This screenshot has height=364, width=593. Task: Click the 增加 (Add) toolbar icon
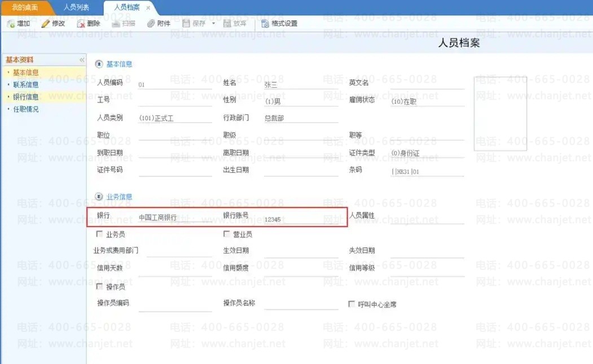point(11,24)
